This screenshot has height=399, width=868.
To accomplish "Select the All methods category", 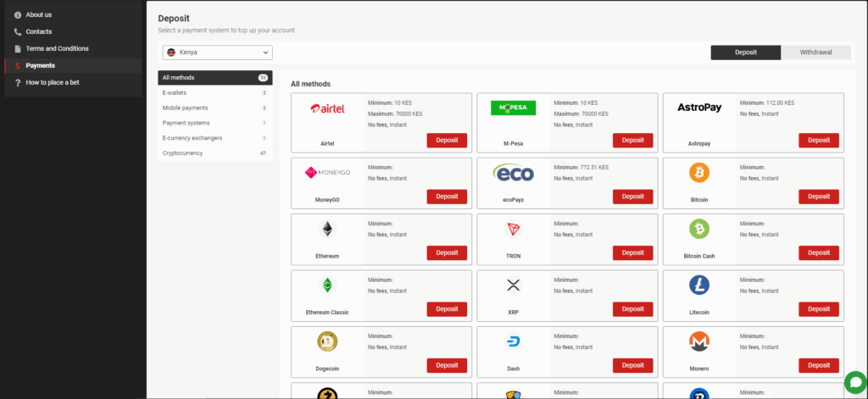I will click(214, 77).
